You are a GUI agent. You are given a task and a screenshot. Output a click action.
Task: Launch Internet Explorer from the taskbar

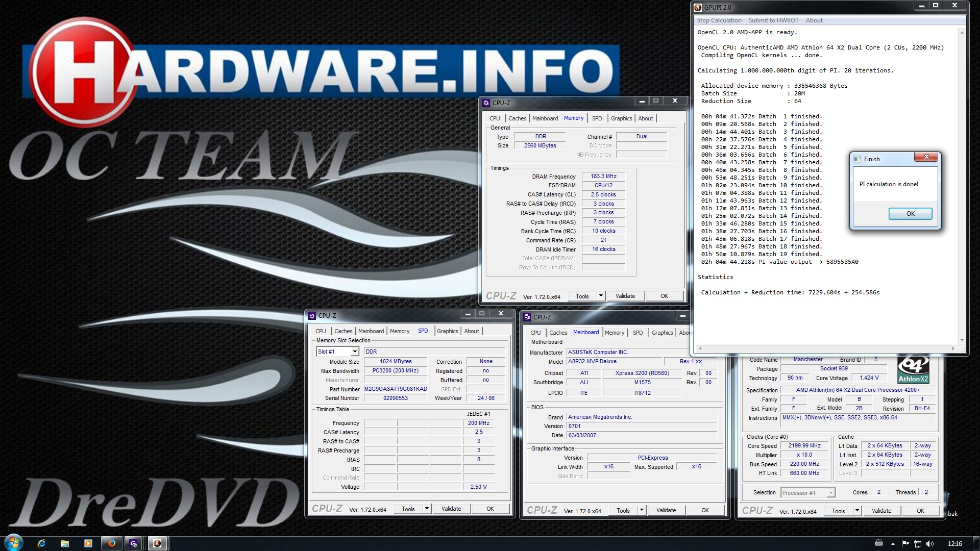click(42, 543)
